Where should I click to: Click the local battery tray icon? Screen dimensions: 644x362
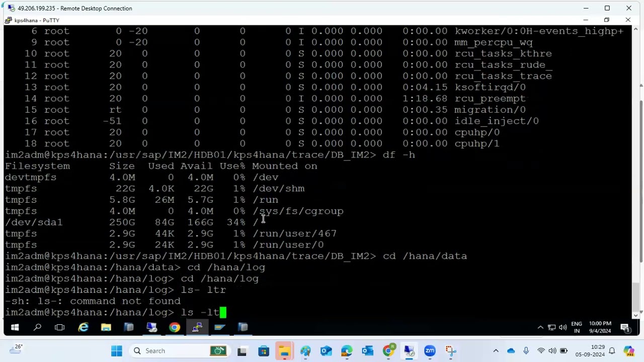(564, 351)
